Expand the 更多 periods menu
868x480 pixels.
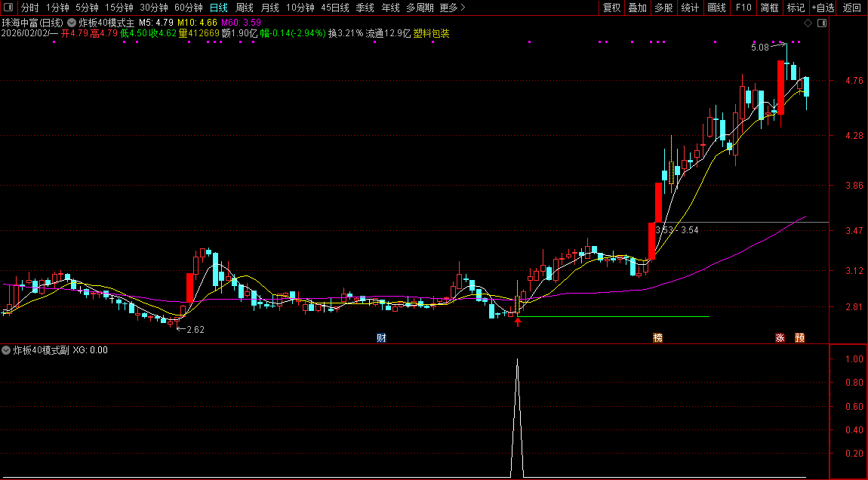452,8
